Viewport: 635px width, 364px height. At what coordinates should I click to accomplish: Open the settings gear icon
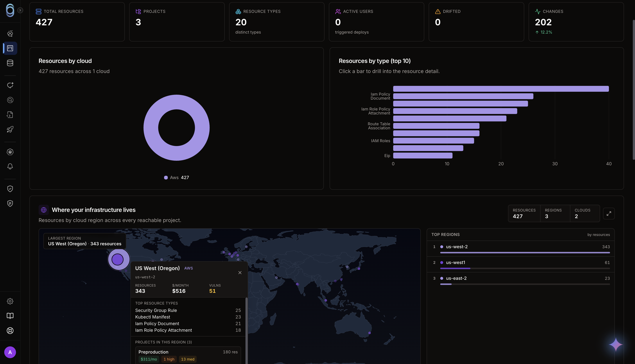pyautogui.click(x=10, y=301)
